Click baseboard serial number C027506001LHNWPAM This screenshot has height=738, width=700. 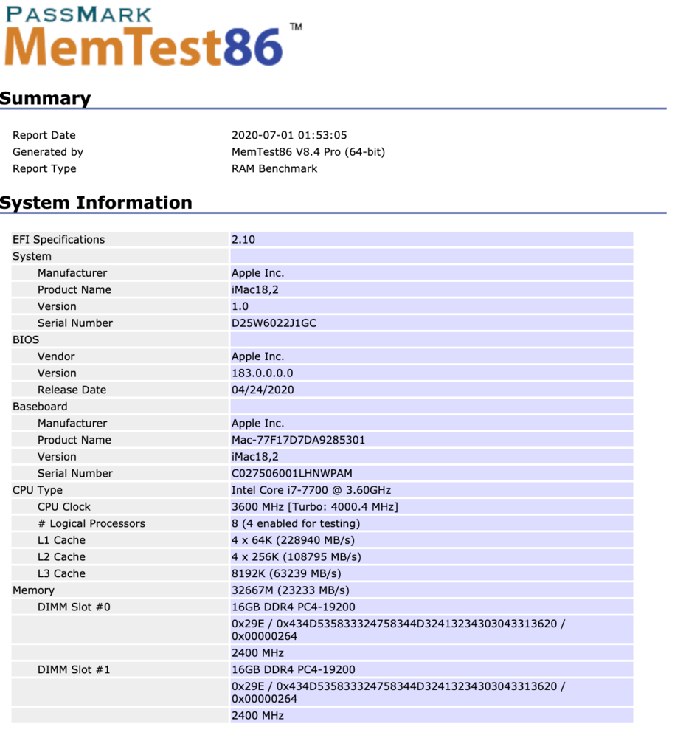[291, 474]
